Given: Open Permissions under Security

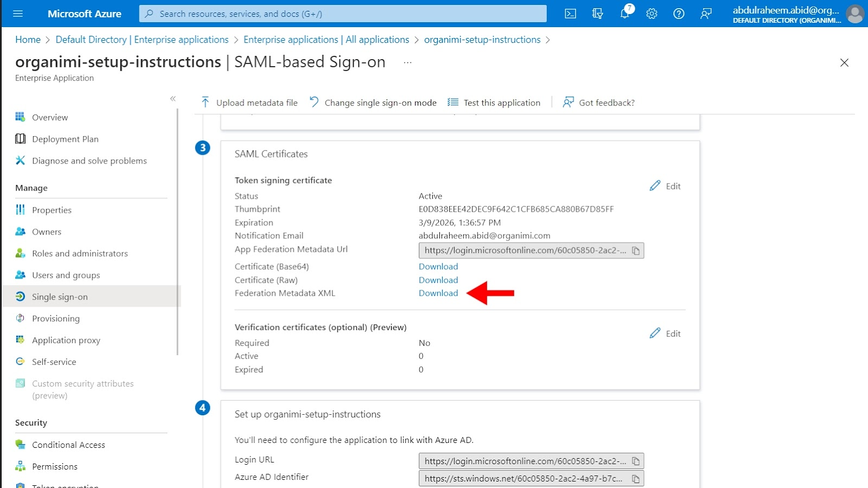Looking at the screenshot, I should point(55,466).
